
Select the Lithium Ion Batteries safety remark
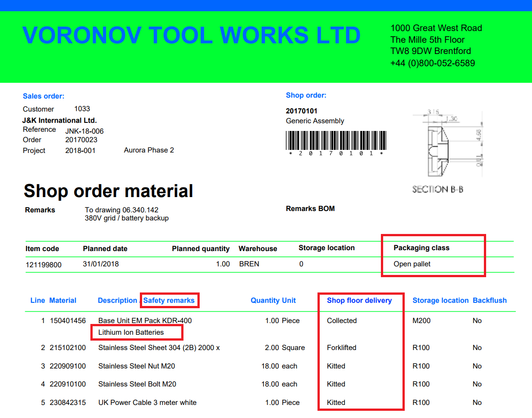[x=131, y=333]
